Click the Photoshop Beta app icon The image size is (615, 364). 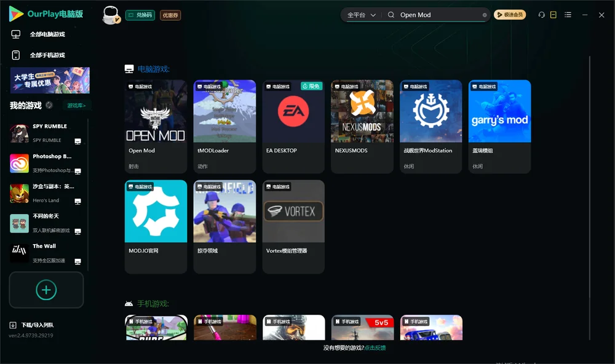(x=19, y=163)
